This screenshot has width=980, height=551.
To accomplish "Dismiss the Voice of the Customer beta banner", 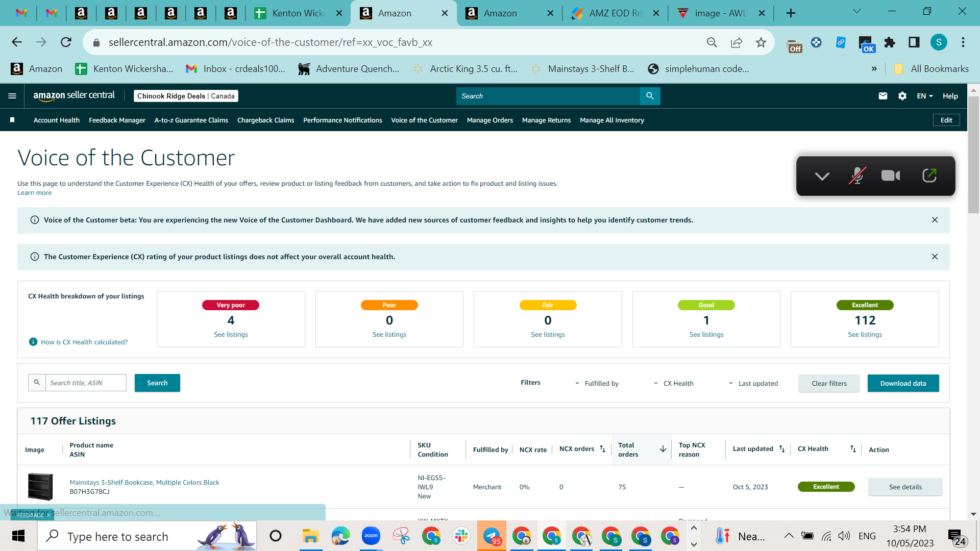I will point(935,220).
